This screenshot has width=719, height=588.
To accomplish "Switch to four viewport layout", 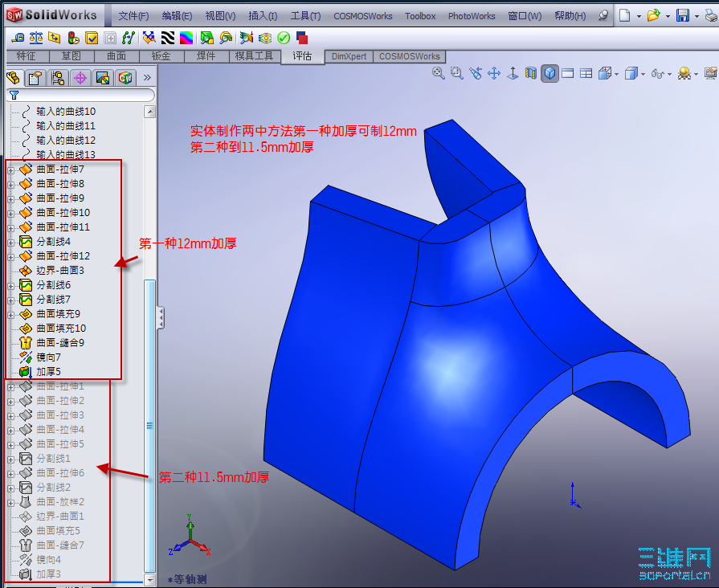I will tap(586, 73).
